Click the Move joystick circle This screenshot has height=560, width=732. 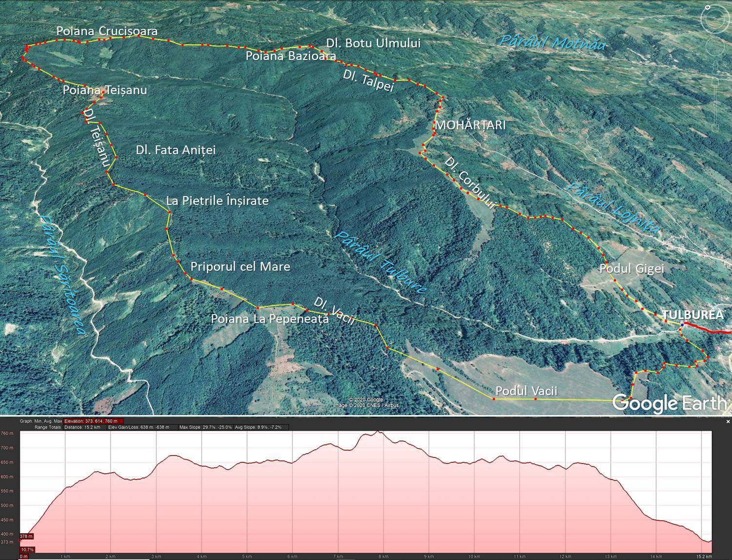click(x=714, y=47)
